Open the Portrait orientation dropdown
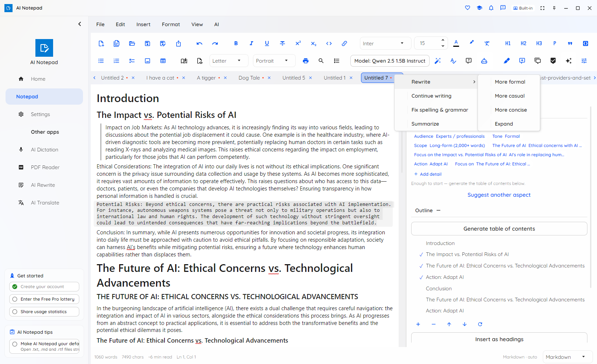The height and width of the screenshot is (364, 597). [274, 61]
